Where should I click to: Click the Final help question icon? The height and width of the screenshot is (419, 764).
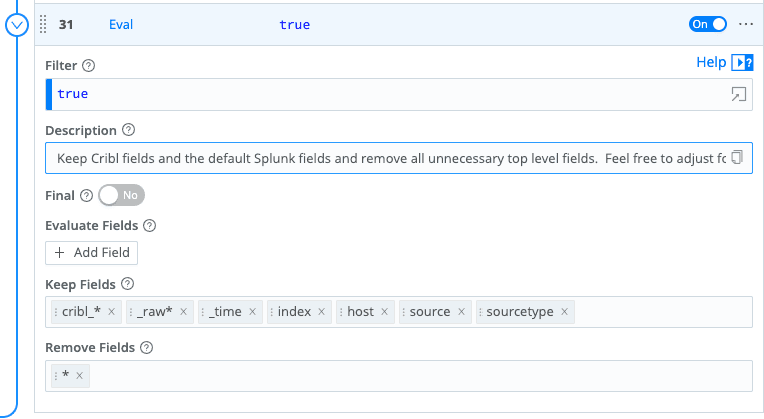[86, 196]
